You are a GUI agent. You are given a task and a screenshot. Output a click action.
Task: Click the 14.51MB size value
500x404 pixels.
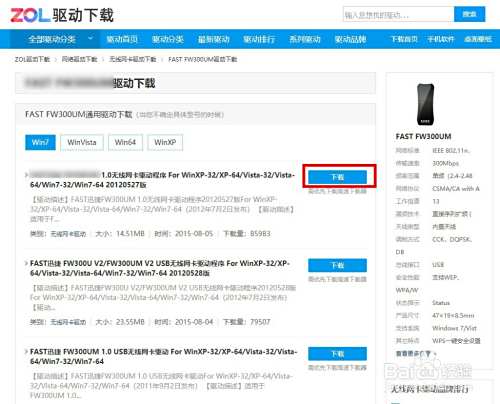[x=130, y=234]
